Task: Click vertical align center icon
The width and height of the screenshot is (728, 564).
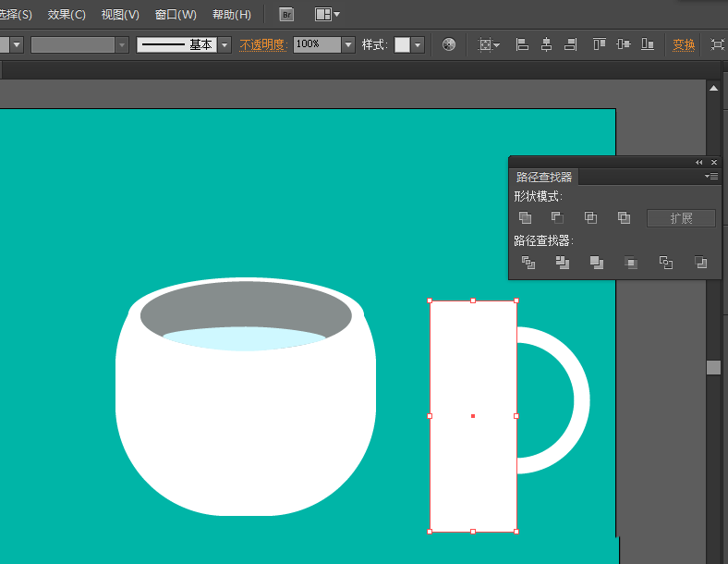Action: [x=623, y=44]
